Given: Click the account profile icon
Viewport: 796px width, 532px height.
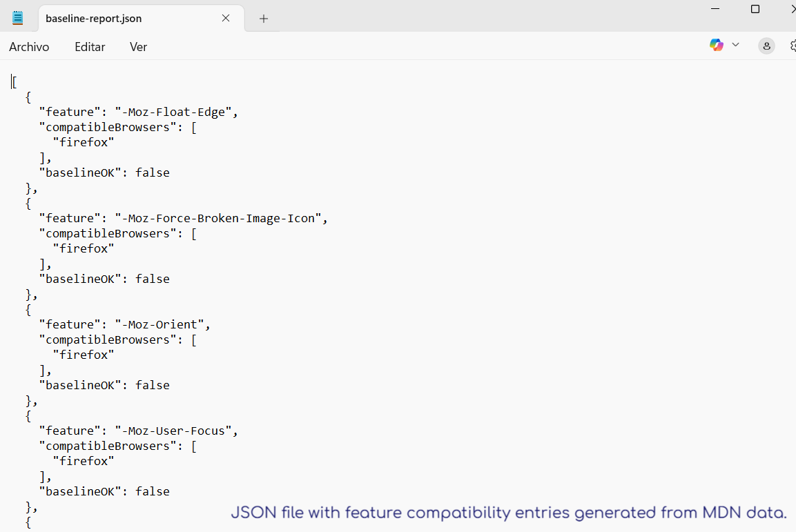Looking at the screenshot, I should coord(766,46).
